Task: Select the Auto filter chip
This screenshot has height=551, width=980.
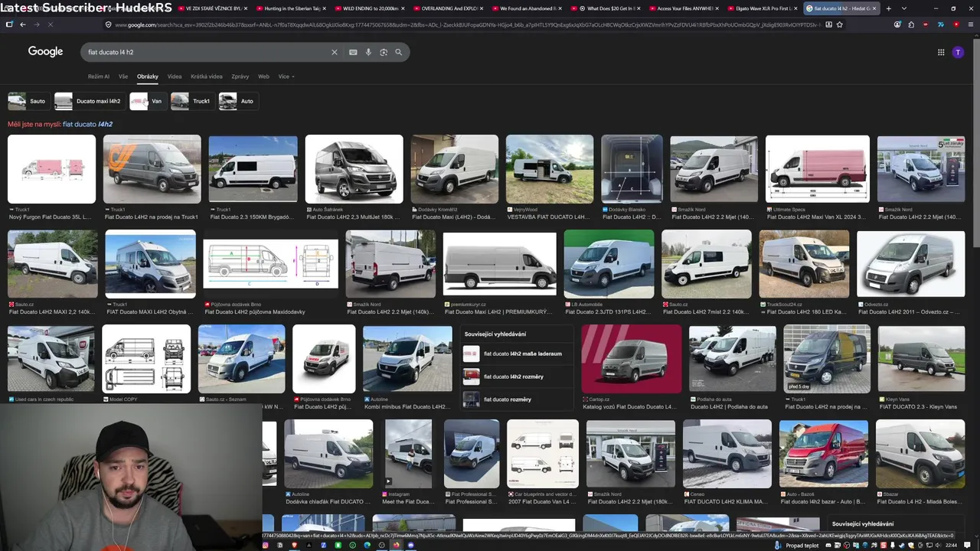Action: [237, 101]
